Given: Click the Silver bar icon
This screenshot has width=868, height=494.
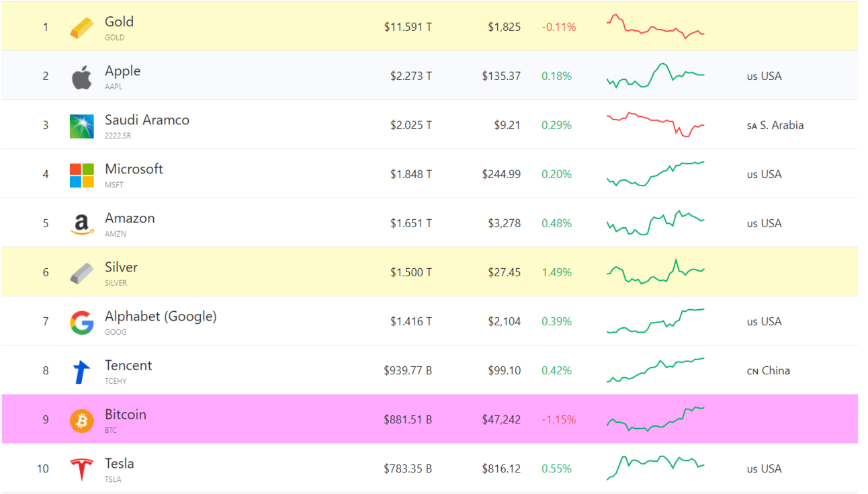Looking at the screenshot, I should (82, 274).
